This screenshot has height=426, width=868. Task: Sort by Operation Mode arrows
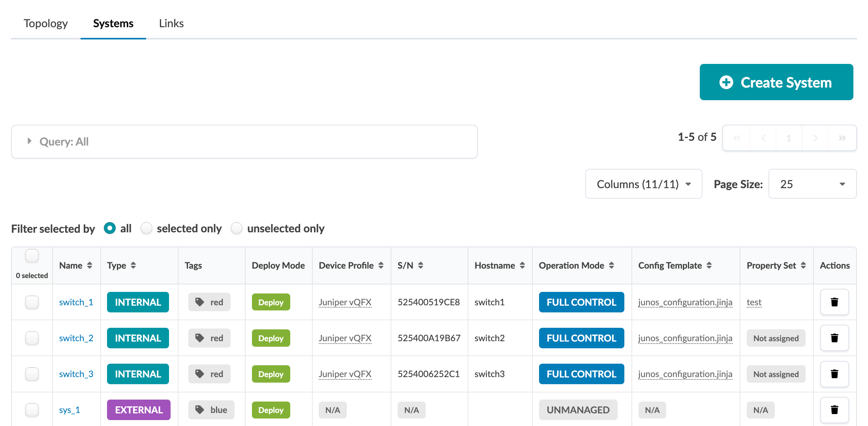tap(611, 265)
